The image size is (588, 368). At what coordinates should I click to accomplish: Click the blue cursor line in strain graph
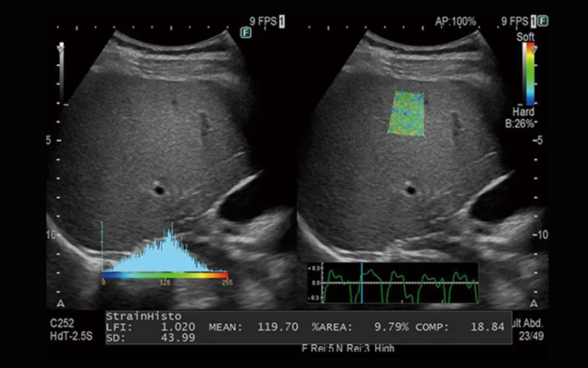coord(362,283)
